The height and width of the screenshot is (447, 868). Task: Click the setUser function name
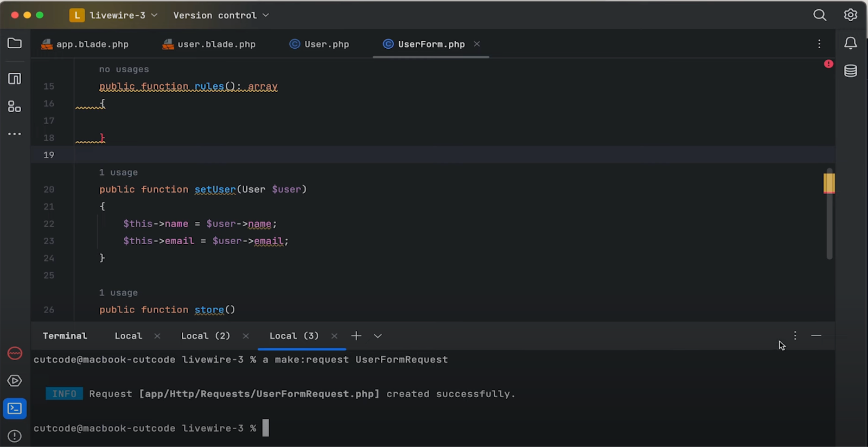click(215, 189)
